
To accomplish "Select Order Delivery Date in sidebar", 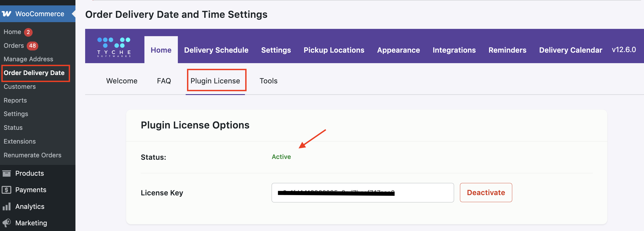I will pyautogui.click(x=34, y=73).
